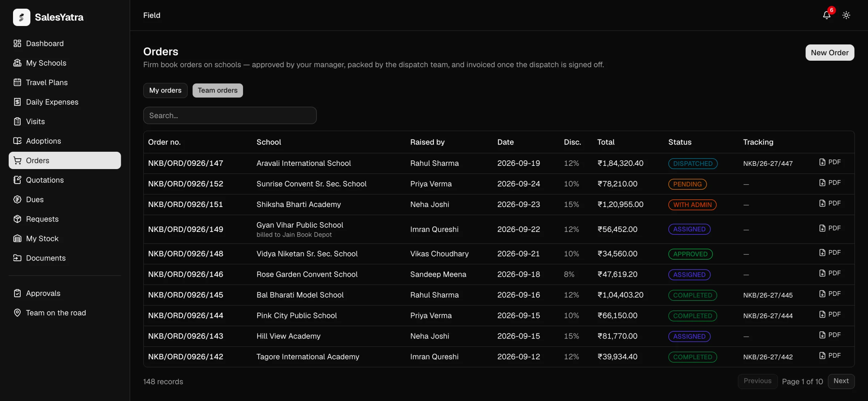Screen dimensions: 868x401
Task: Select Orders in the sidebar
Action: coord(65,160)
